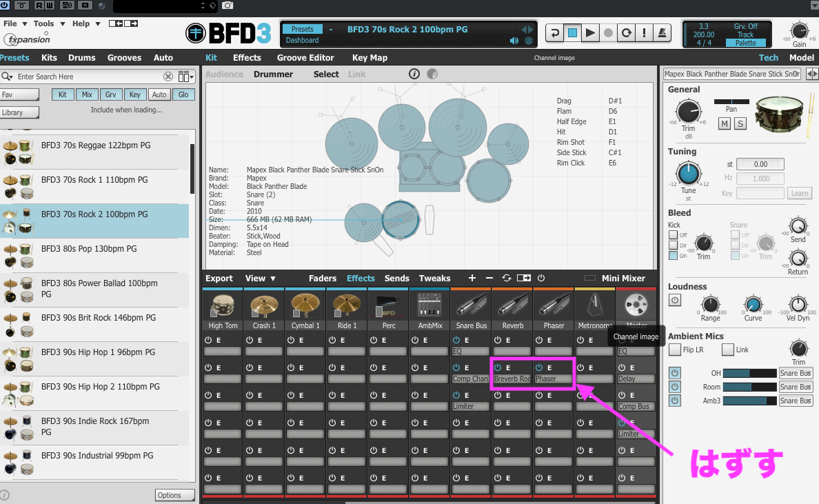Viewport: 819px width, 504px height.
Task: Click the return-to-start transport icon
Action: tap(555, 33)
